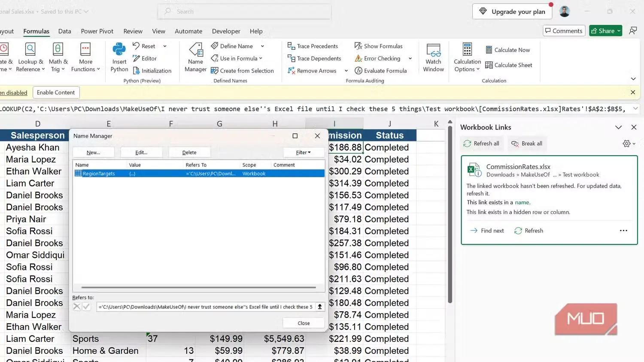Click New... in Name Manager
The image size is (644, 362).
click(x=93, y=152)
